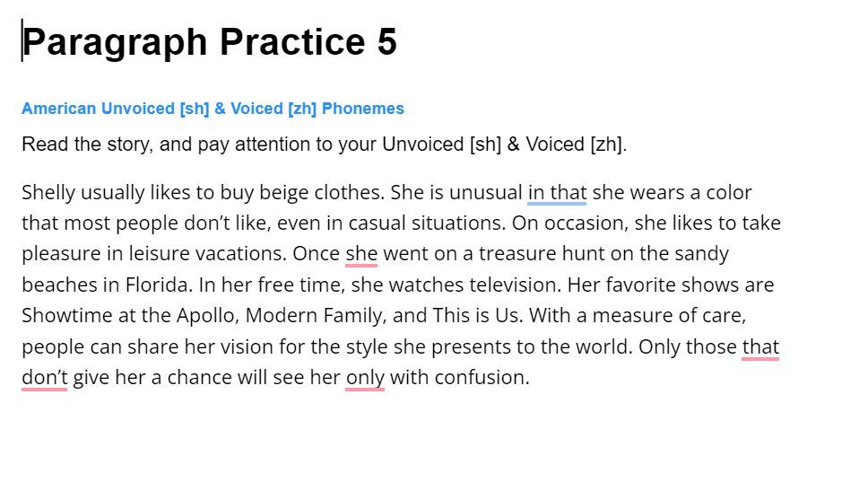Click the blue-underlined 'in that' grammar suggestion

point(557,193)
